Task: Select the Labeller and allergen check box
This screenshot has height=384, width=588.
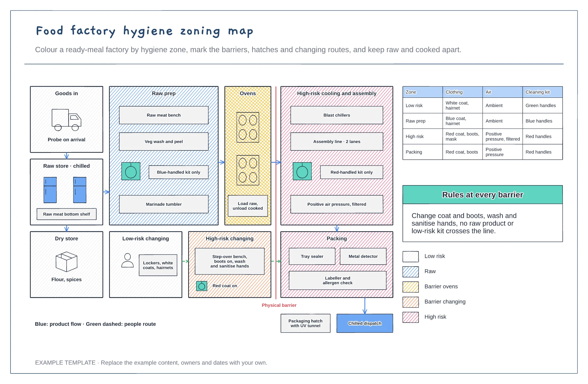Action: coord(337,280)
